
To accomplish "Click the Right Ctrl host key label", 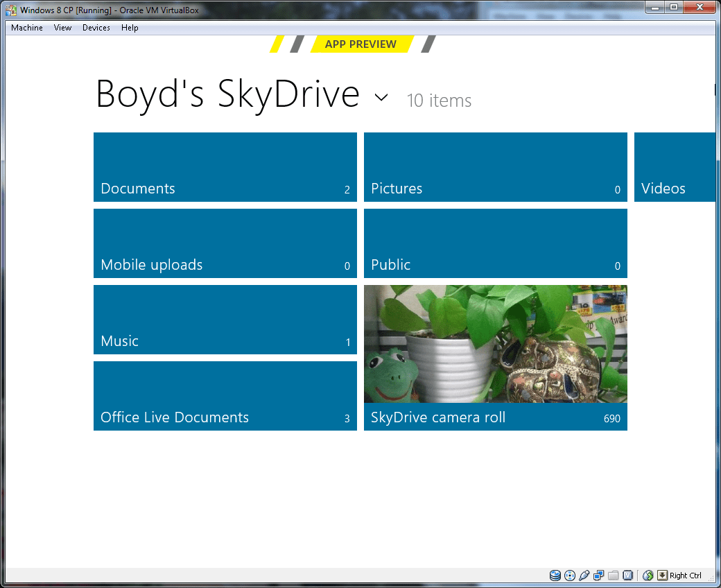I will [x=685, y=576].
